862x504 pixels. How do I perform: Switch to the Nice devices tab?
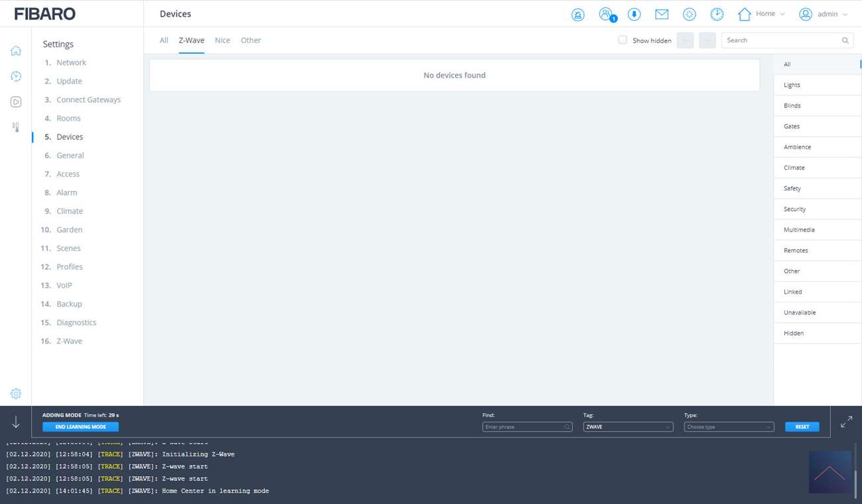[x=222, y=40]
